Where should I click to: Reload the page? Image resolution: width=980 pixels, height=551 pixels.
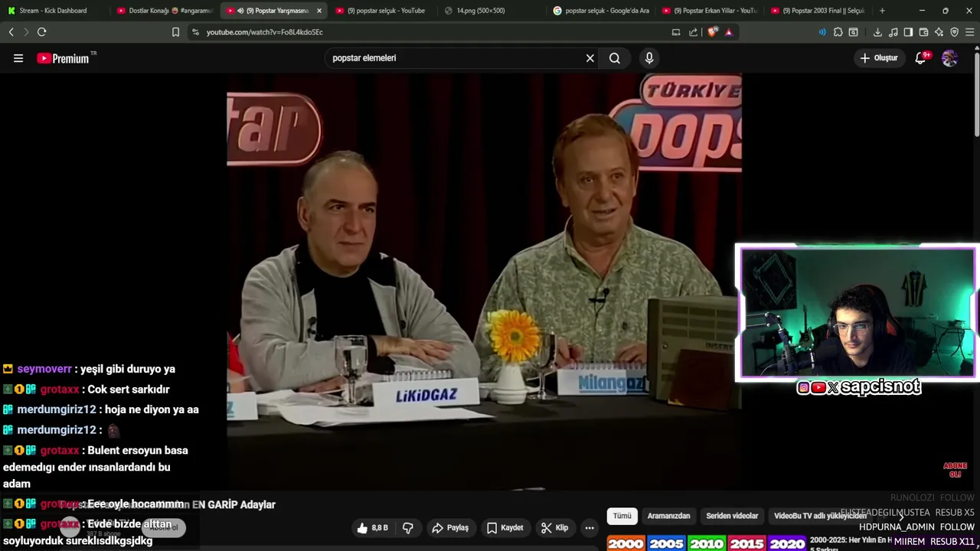pos(42,32)
